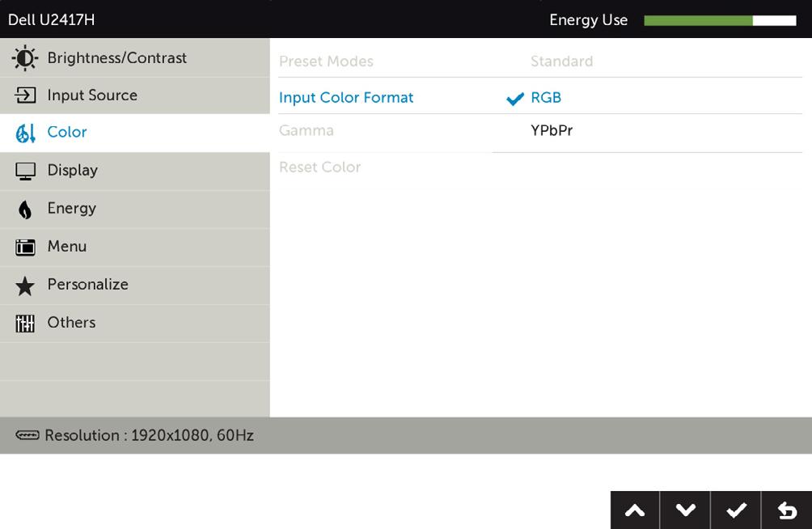Select the Input Color Format setting
The width and height of the screenshot is (812, 529).
pyautogui.click(x=346, y=98)
